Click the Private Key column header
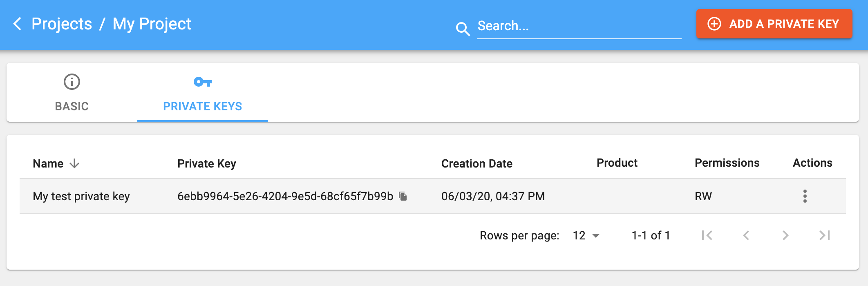Screen dimensions: 868x286 (206, 163)
